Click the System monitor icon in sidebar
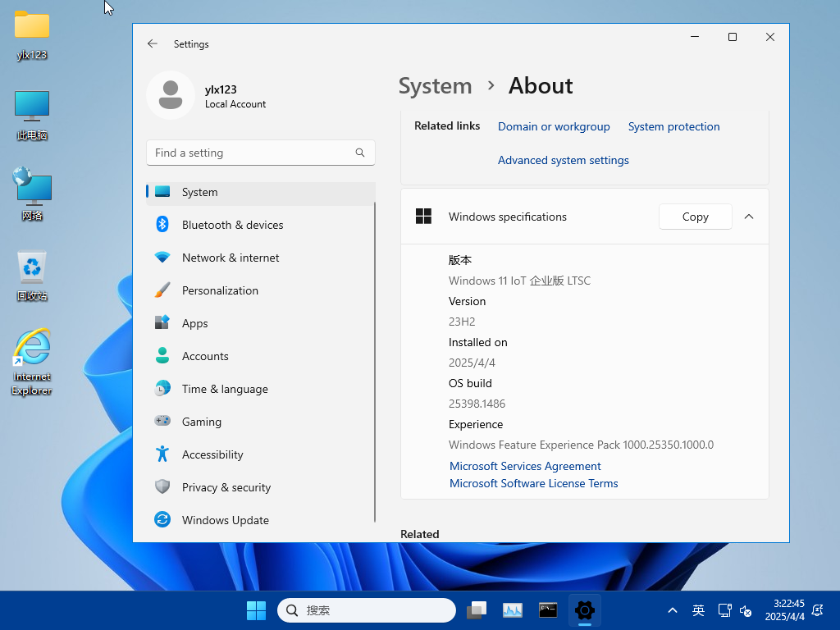 [x=162, y=192]
